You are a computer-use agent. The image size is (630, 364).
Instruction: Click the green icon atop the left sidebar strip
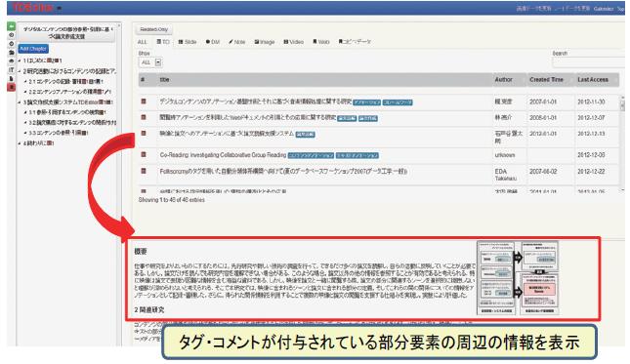[12, 26]
